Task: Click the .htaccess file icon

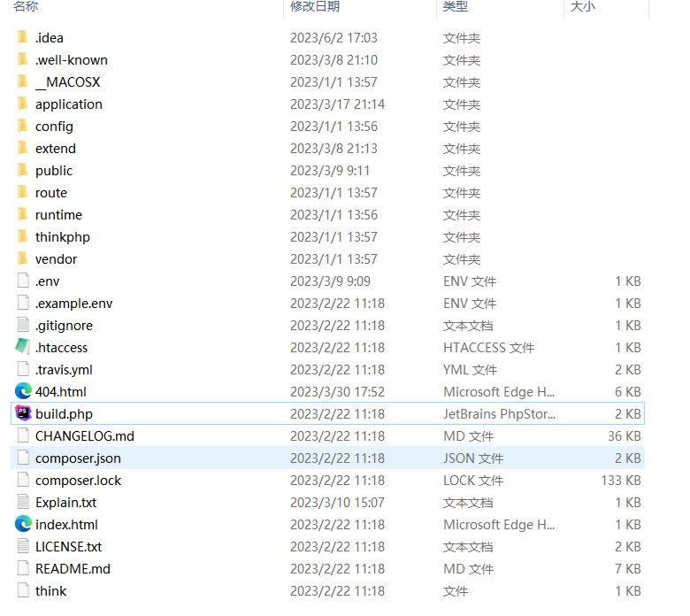Action: coord(23,347)
